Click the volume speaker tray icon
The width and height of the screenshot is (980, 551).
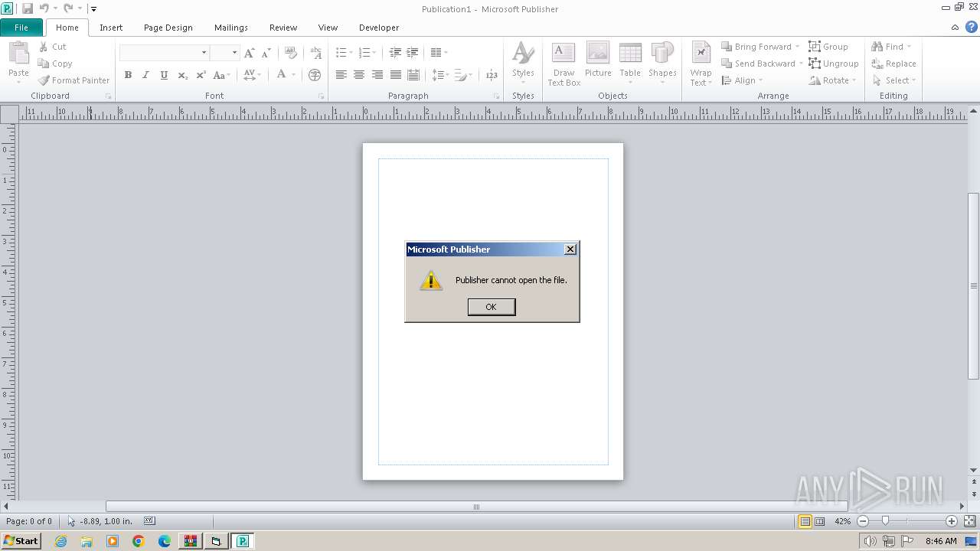pos(870,541)
